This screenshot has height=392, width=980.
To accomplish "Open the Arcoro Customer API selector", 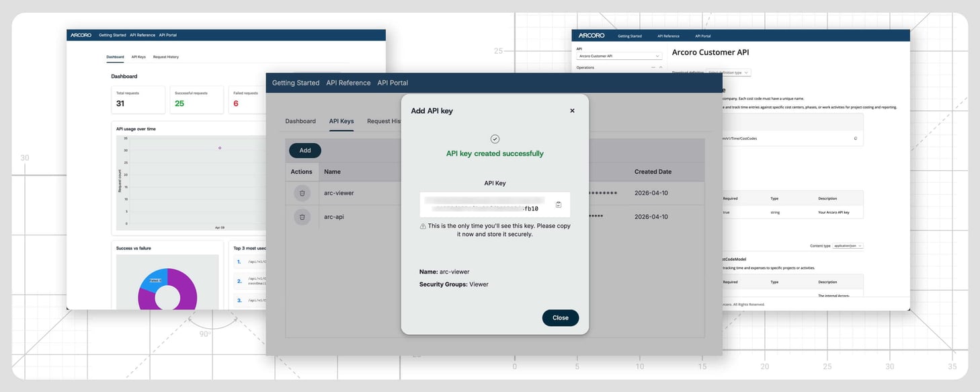I will (618, 56).
